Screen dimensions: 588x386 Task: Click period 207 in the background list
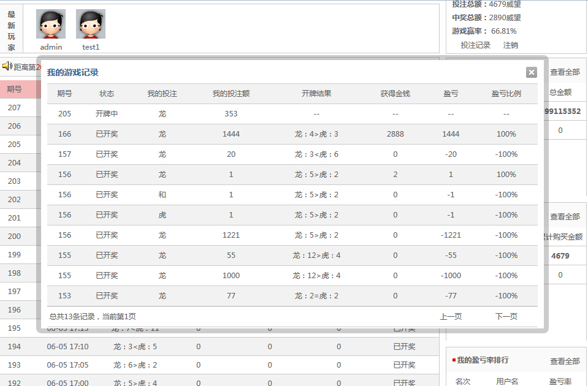(x=14, y=108)
